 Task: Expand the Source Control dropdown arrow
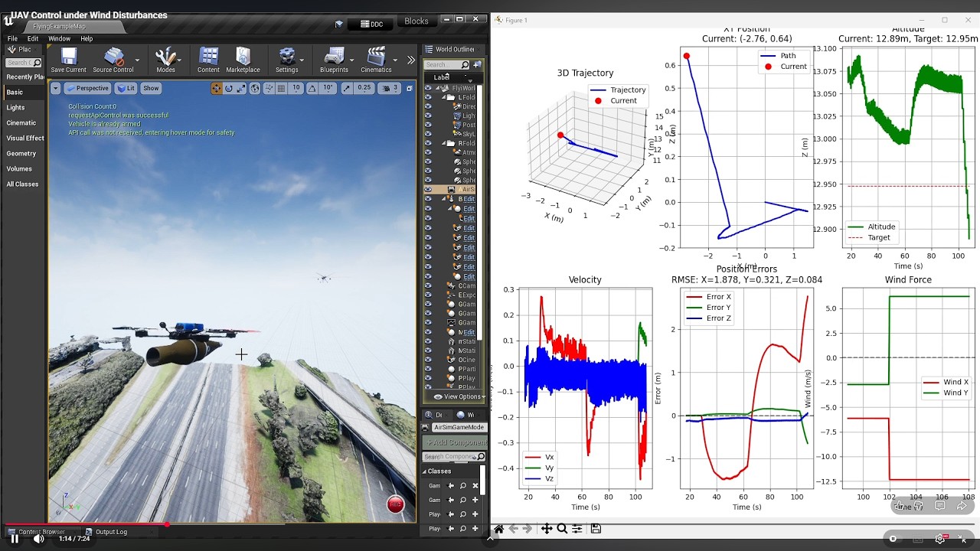click(137, 60)
